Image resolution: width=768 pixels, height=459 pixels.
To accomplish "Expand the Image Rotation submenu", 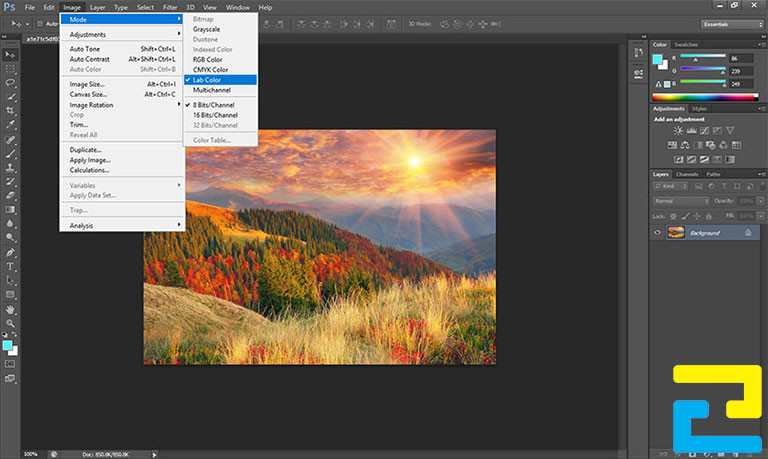I will [122, 105].
